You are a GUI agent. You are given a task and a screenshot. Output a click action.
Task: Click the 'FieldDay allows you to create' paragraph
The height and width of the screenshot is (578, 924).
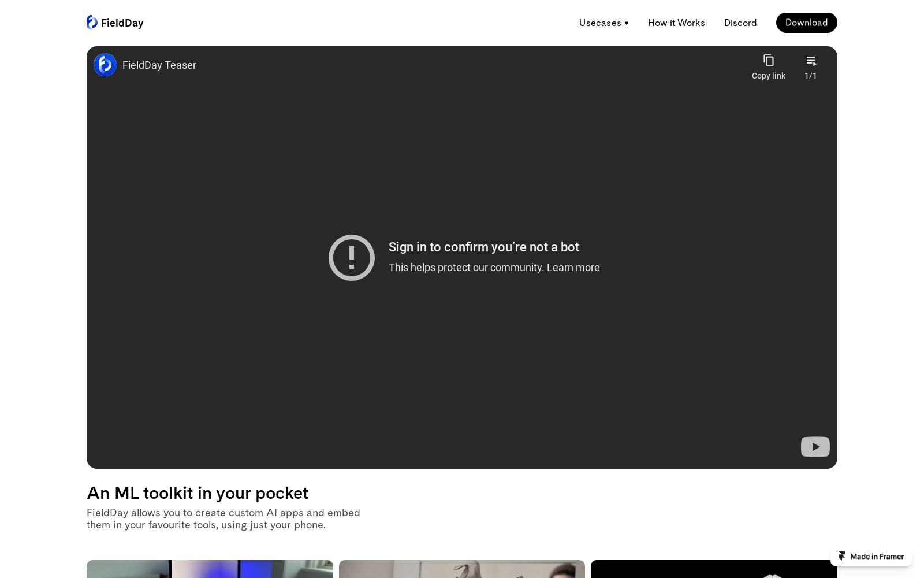coord(223,518)
